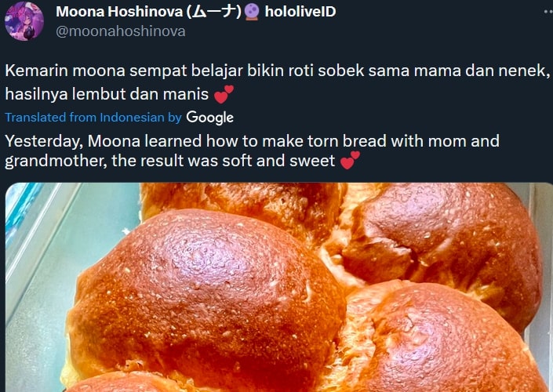Click the Google logo in translation credit

coord(210,118)
